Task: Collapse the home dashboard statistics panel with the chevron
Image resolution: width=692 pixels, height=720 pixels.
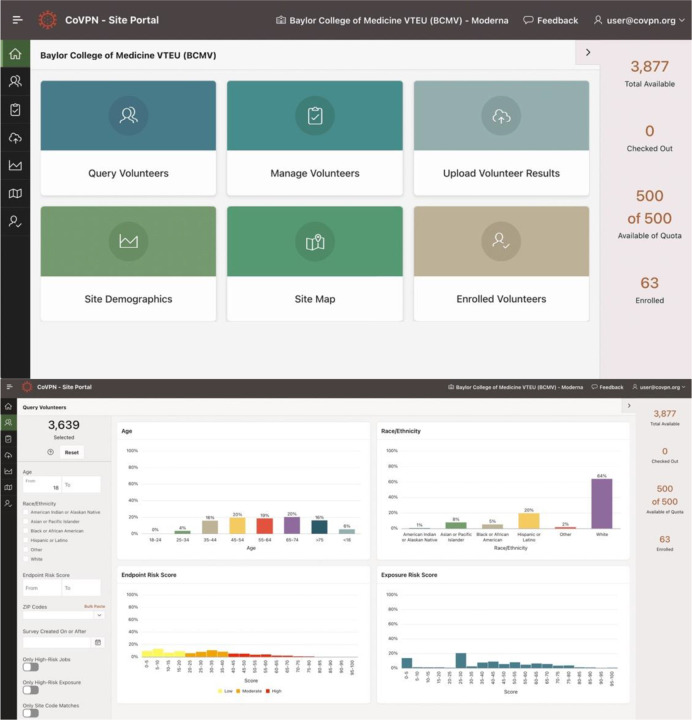Action: click(x=587, y=52)
